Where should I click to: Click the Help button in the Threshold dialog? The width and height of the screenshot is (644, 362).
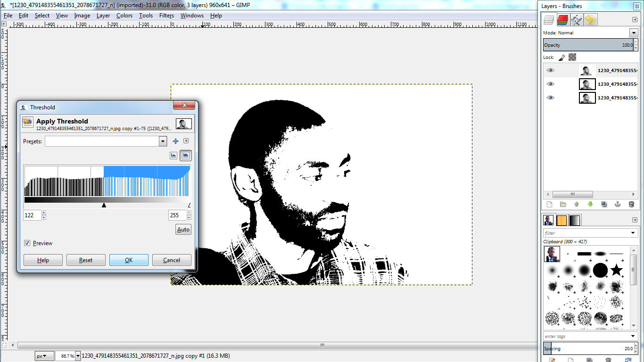pos(43,260)
